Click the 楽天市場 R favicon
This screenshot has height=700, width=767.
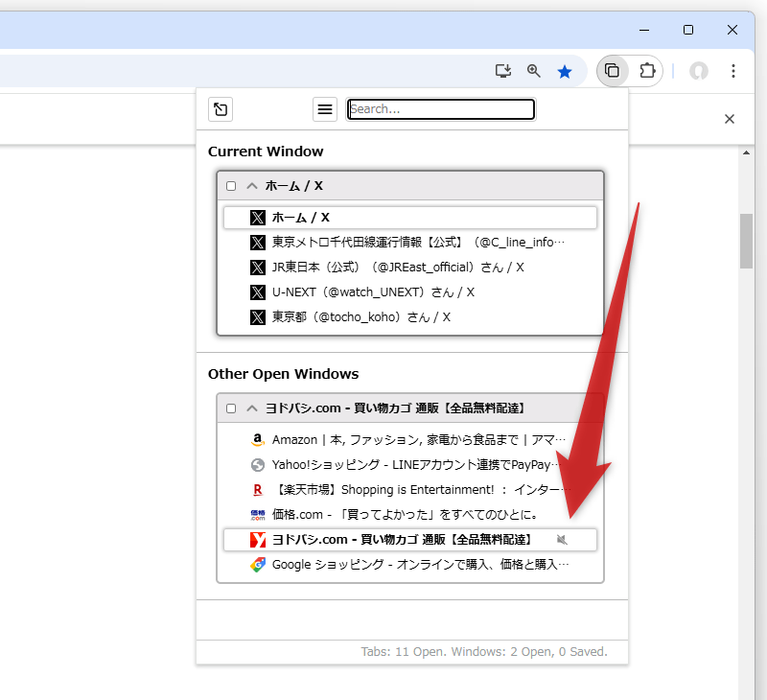coord(258,490)
